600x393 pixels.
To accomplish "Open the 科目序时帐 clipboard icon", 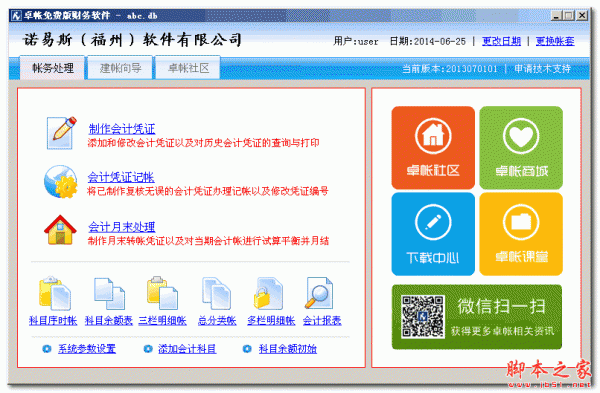I will 54,293.
